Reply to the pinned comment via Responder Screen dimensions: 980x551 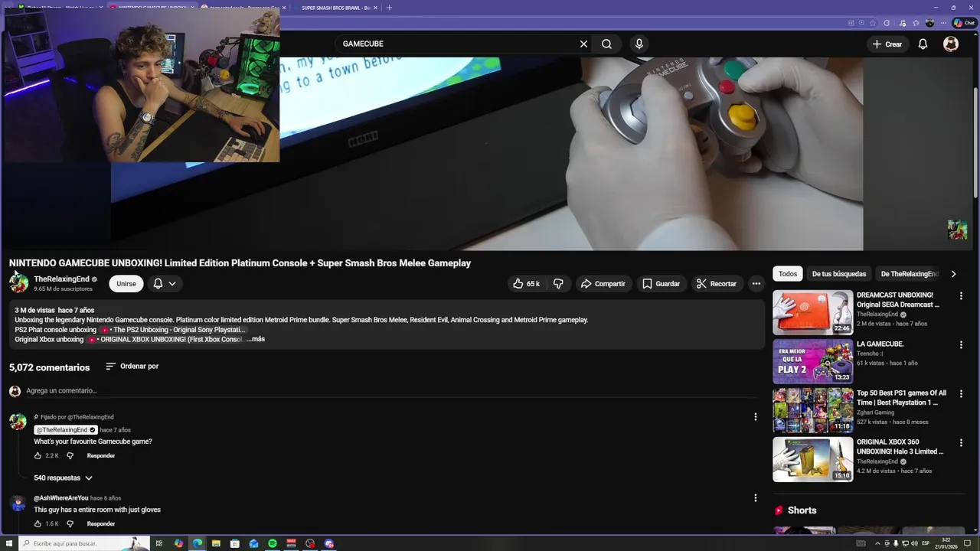pos(100,456)
